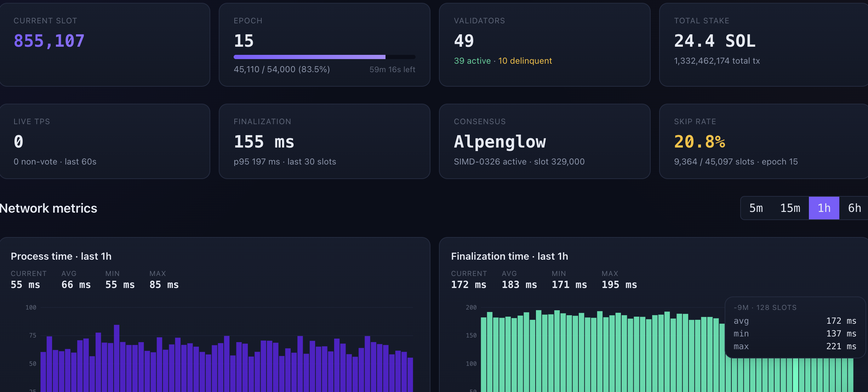
Task: Click the tooltip min 137 ms row
Action: pyautogui.click(x=795, y=334)
